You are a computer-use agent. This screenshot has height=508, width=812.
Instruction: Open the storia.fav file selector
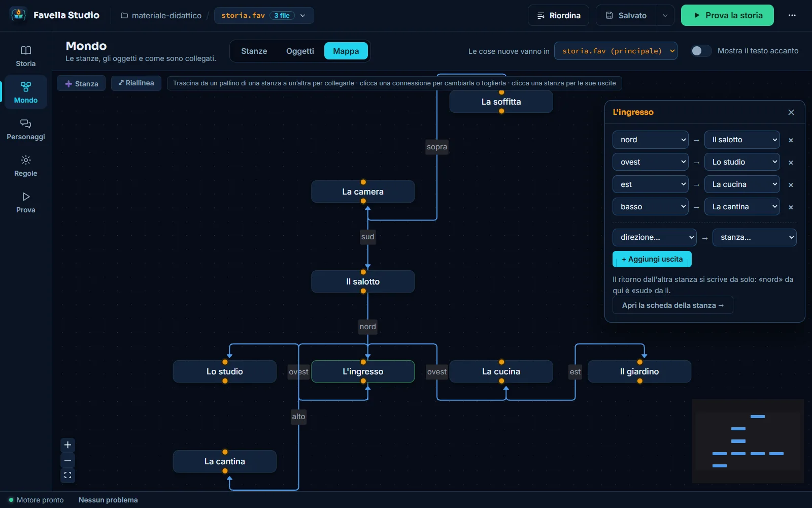tap(264, 15)
